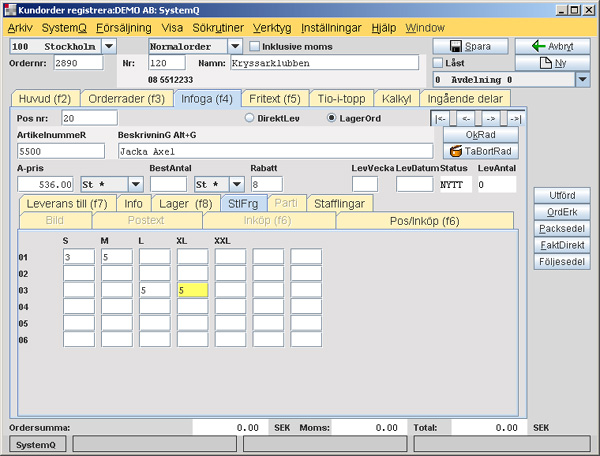
Task: Click the TaBortRad delete row button
Action: point(481,151)
